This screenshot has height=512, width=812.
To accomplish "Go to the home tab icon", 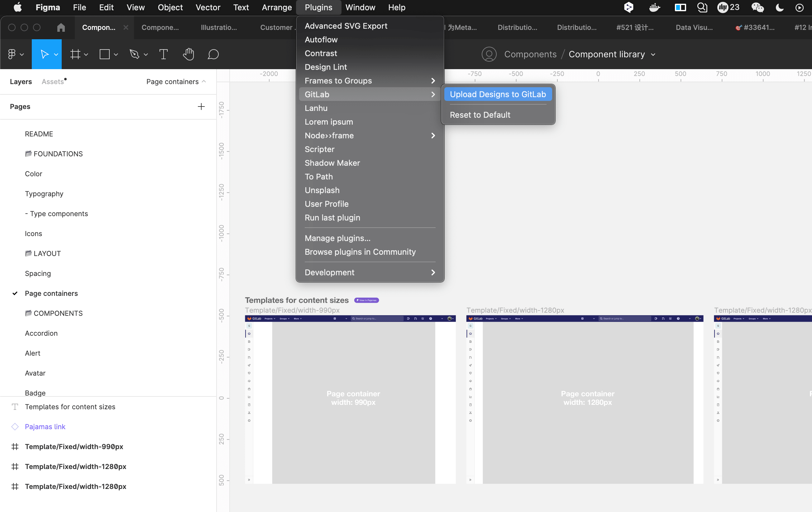I will (x=61, y=27).
